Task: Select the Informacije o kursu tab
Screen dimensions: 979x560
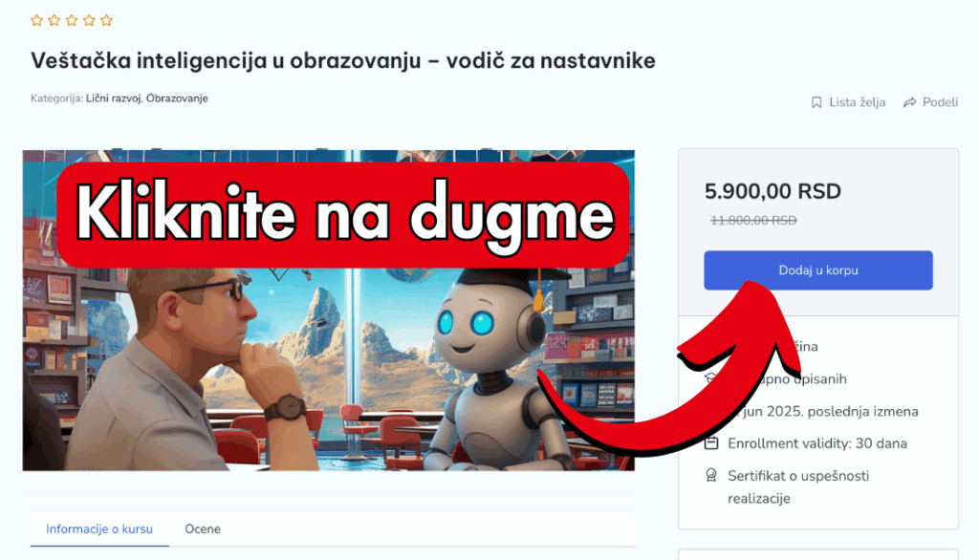Action: coord(99,528)
